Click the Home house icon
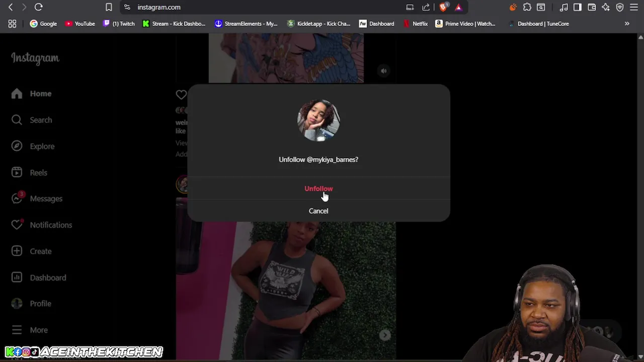644x362 pixels. coord(17,94)
